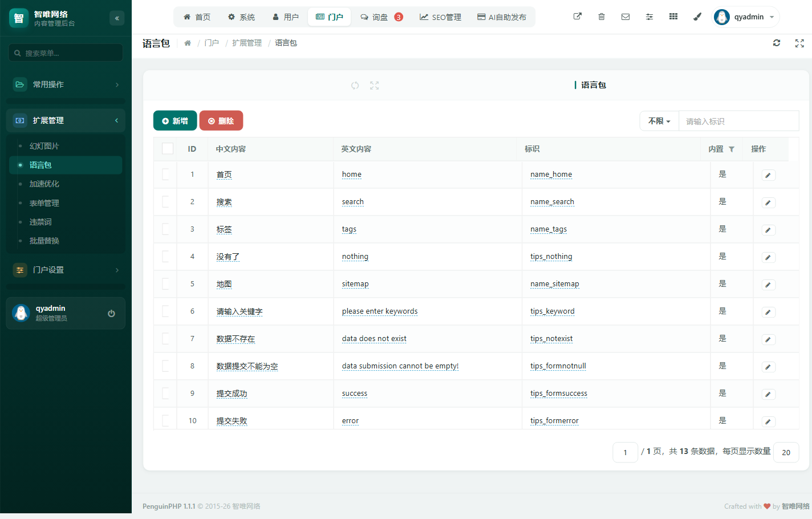Check the checkbox for row 首页
This screenshot has width=812, height=519.
[166, 174]
